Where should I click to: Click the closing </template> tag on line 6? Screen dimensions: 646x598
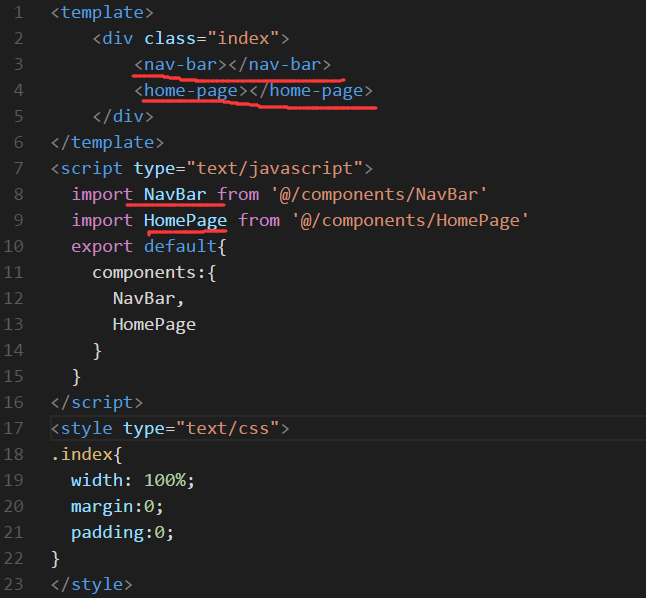coord(107,142)
